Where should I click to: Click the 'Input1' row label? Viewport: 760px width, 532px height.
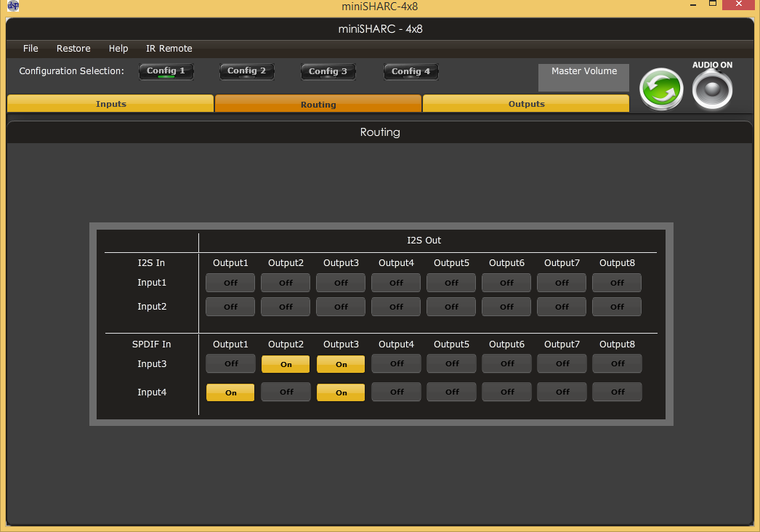[x=152, y=282]
